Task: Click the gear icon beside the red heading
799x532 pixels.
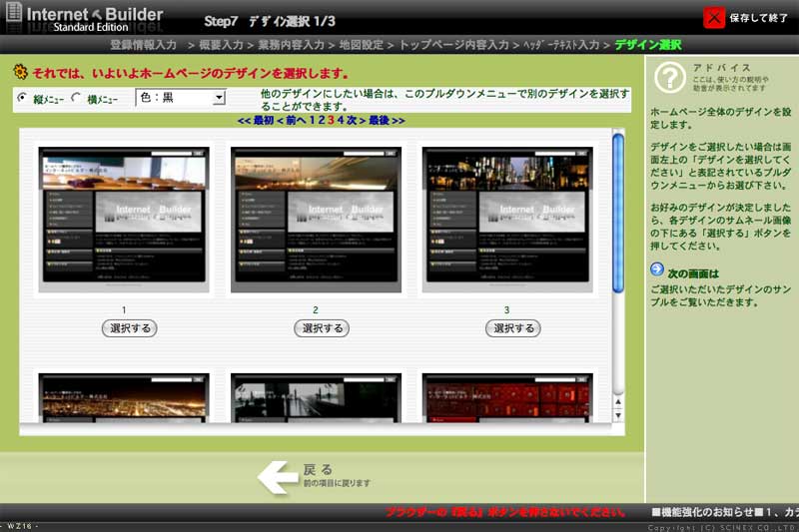Action: [x=20, y=73]
